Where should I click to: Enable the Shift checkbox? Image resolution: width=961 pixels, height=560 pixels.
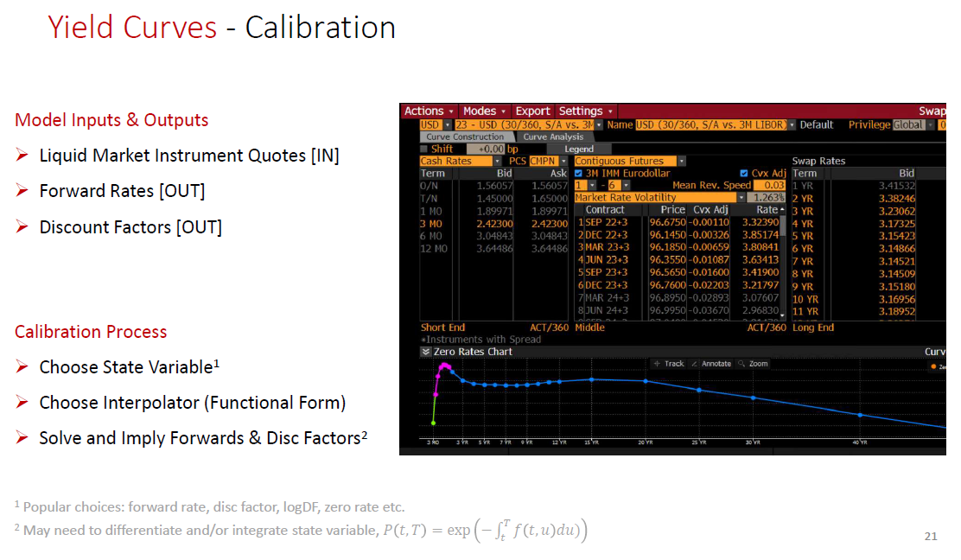[x=423, y=149]
